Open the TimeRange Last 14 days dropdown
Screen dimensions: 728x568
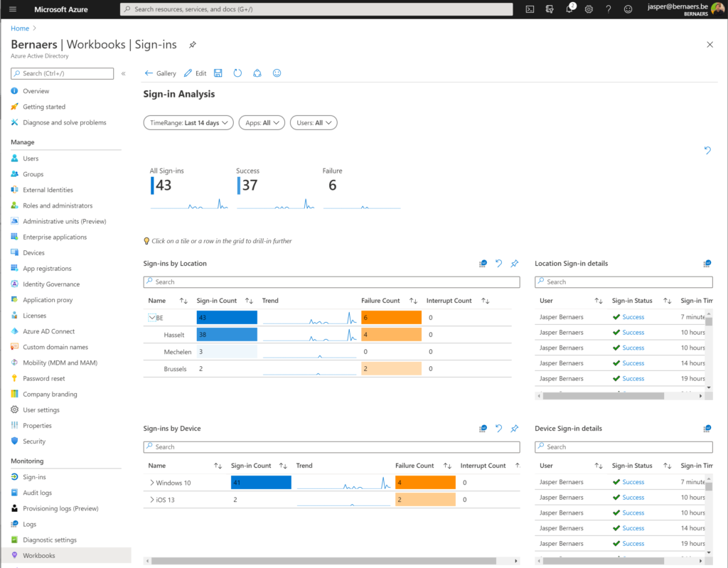click(188, 122)
